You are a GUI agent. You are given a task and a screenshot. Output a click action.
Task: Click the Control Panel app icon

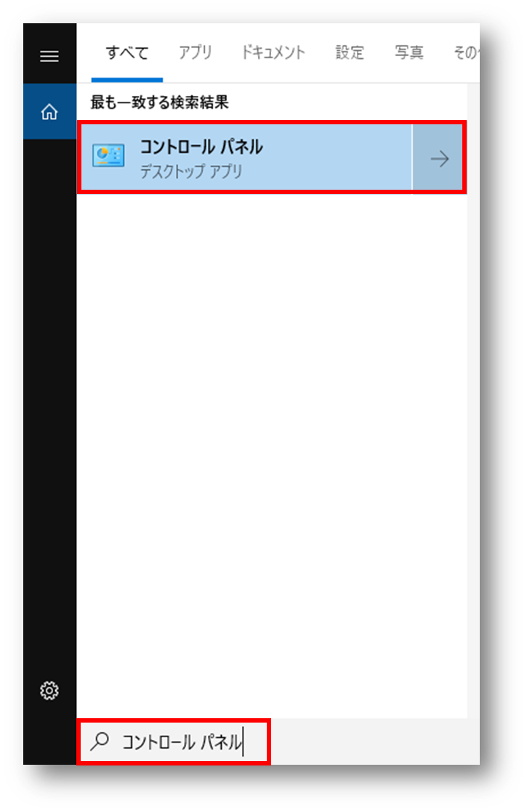(x=108, y=156)
